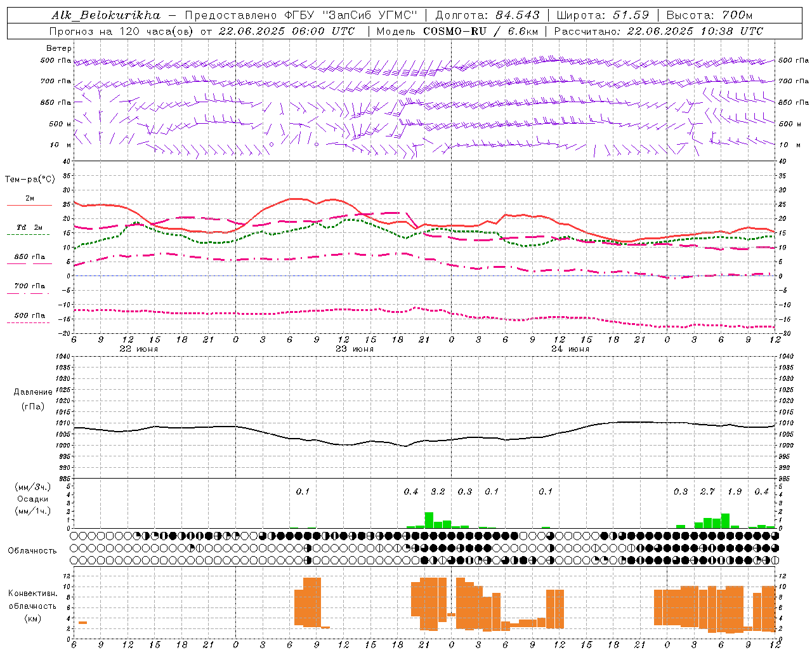The image size is (812, 650).
Task: Click the Осадки precipitation label
Action: point(33,499)
